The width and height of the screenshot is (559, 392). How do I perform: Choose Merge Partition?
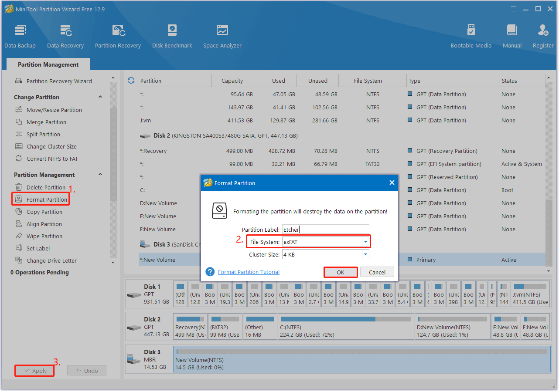point(41,122)
